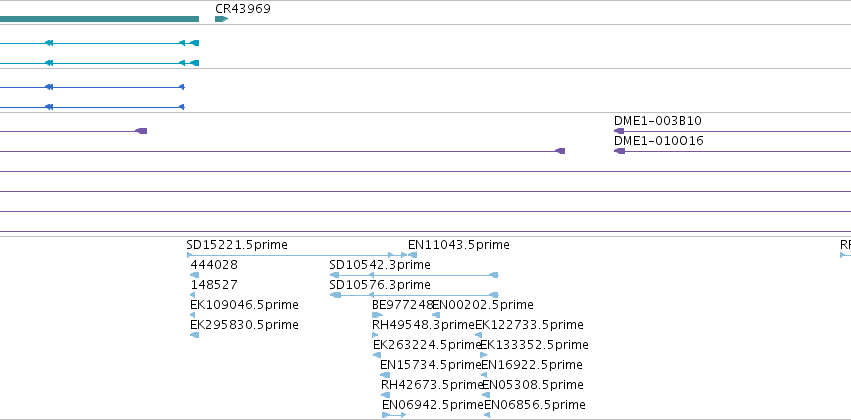851x420 pixels.
Task: Select the 148527 EST label
Action: pos(214,285)
